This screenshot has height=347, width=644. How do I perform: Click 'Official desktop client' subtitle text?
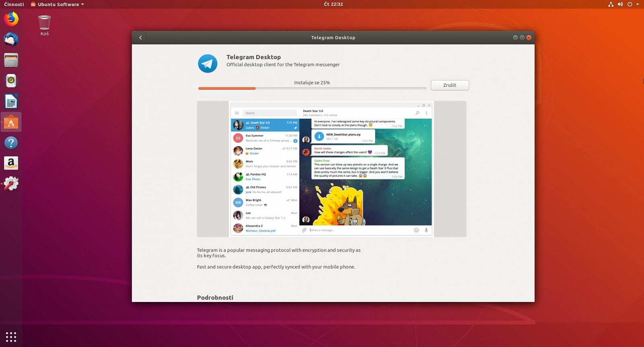click(x=283, y=64)
